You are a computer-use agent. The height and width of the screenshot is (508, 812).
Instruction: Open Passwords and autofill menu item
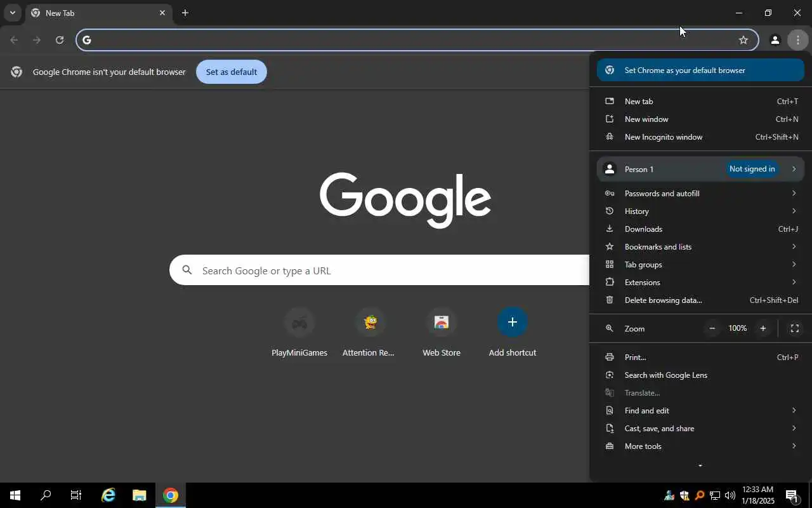tap(700, 193)
